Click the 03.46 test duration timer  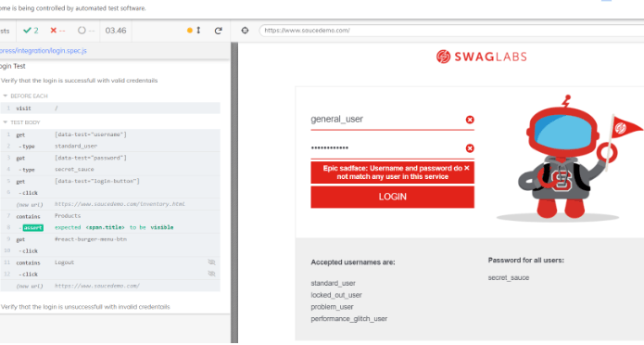[x=116, y=31]
